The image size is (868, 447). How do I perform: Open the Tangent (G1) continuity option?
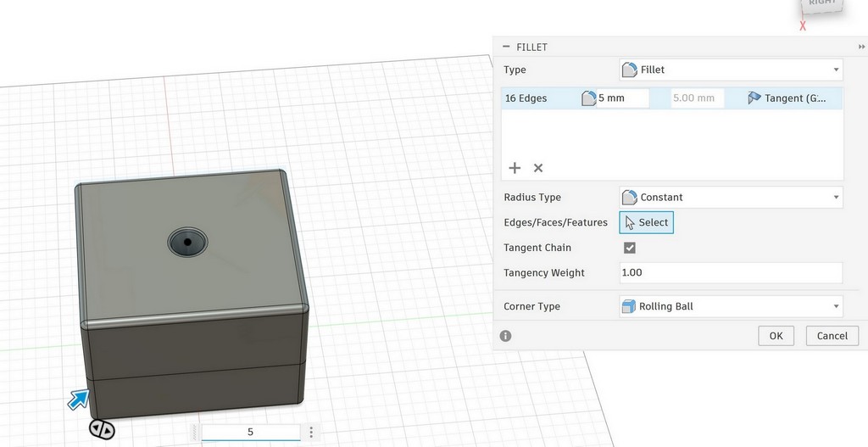[x=786, y=98]
